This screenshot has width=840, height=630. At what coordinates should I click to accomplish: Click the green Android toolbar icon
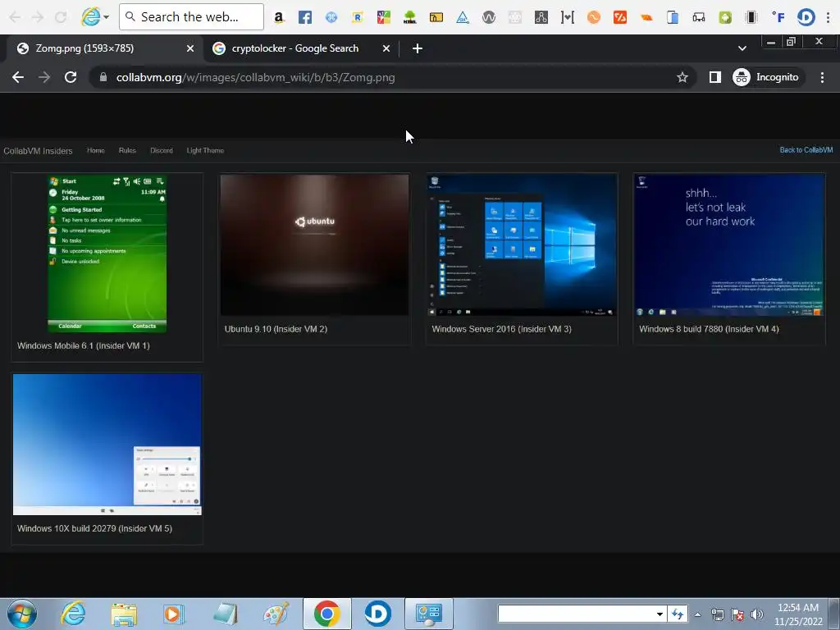pos(725,17)
